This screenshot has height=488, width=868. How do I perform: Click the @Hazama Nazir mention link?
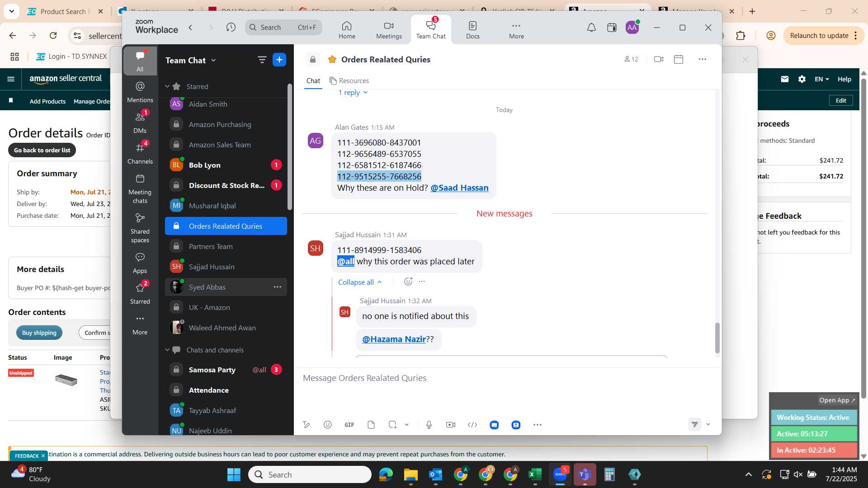click(x=394, y=339)
